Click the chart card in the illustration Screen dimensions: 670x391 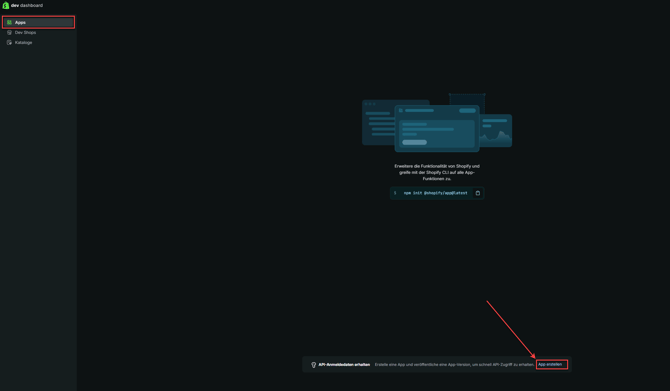click(x=496, y=130)
